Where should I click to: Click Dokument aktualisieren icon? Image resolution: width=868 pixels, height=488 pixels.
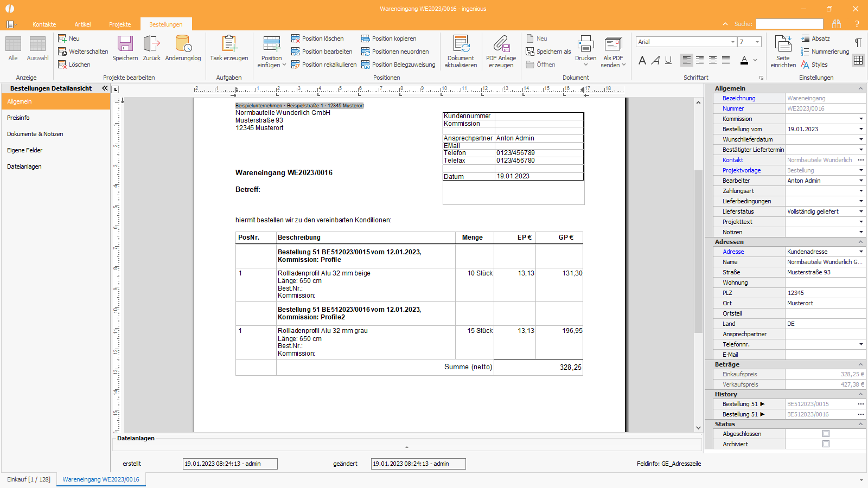point(461,43)
